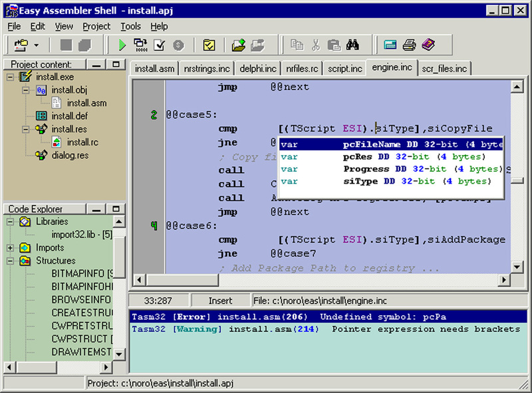This screenshot has height=393, width=532.
Task: Select dialog.res in the project tree
Action: coord(70,156)
